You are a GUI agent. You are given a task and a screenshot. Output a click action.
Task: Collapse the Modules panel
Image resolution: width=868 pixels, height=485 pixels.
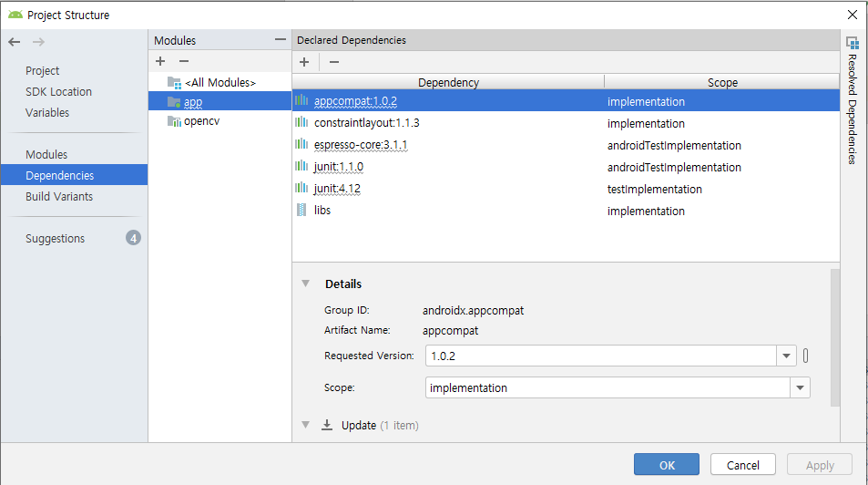point(280,40)
